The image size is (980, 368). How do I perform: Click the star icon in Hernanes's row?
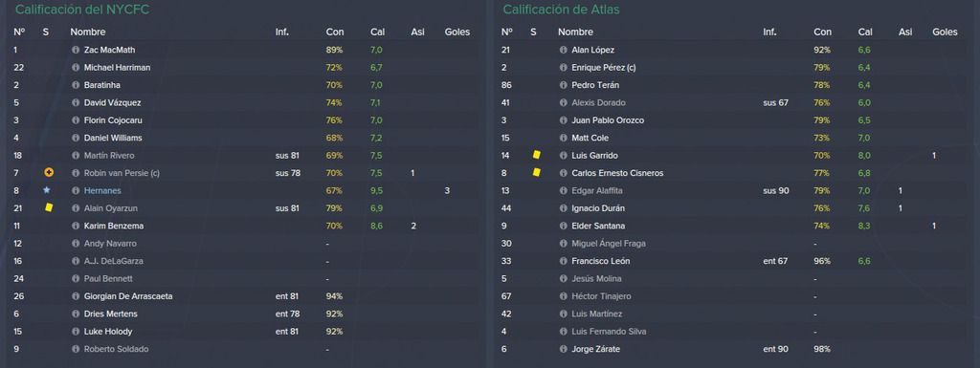coord(46,190)
